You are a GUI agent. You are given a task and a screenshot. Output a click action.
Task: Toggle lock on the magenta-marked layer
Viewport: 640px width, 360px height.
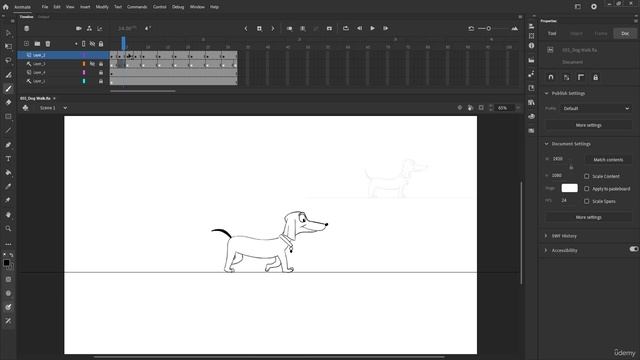click(x=101, y=73)
